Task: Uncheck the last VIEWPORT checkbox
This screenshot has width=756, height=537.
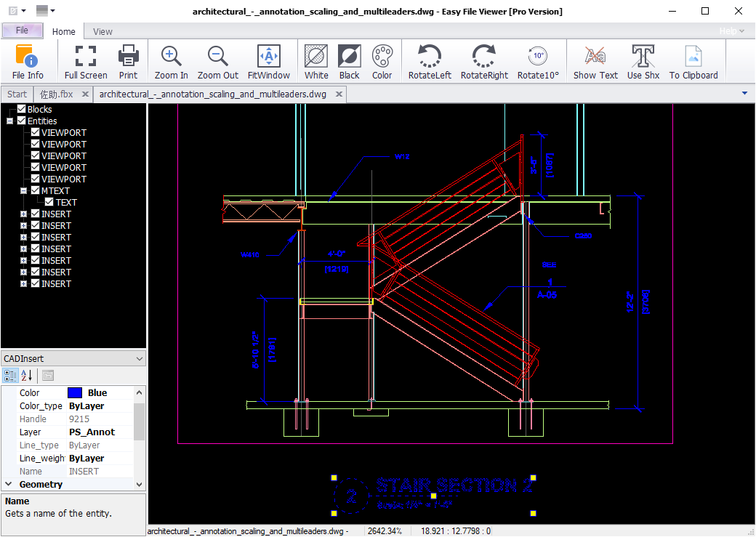Action: pyautogui.click(x=35, y=179)
